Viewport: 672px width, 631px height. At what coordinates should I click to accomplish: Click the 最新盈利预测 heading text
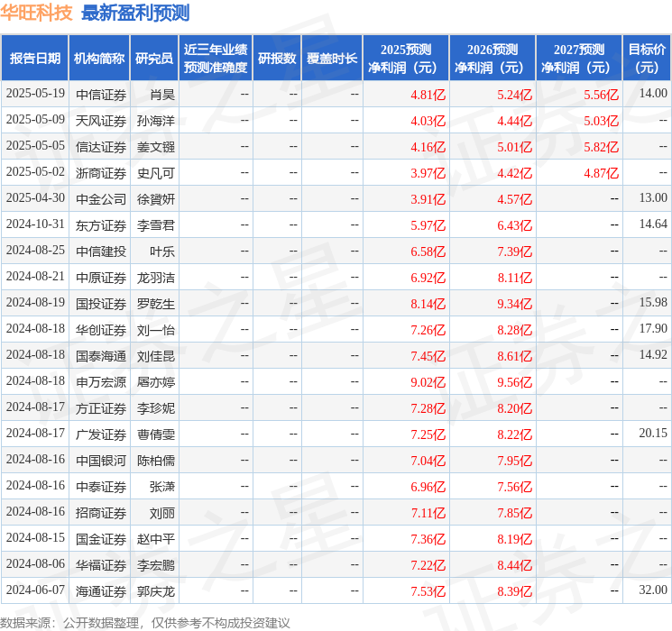[x=135, y=13]
